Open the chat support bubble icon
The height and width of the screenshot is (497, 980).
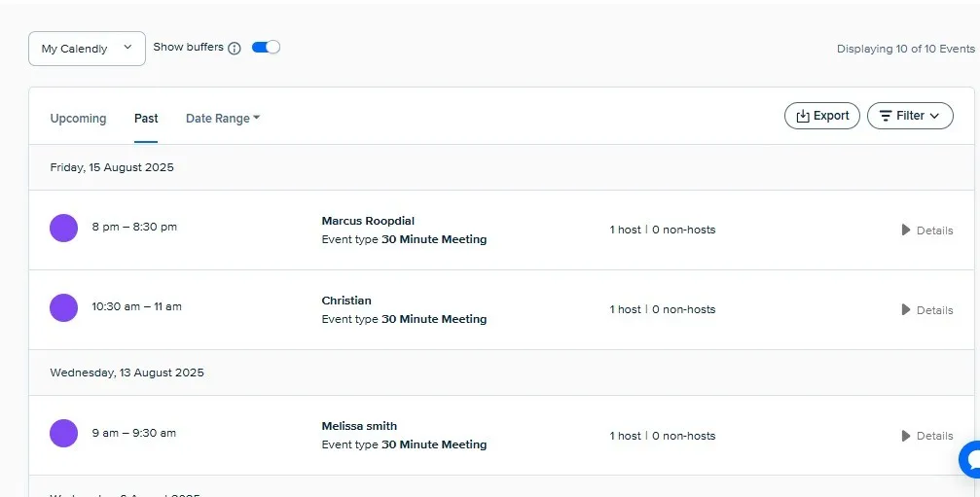pyautogui.click(x=970, y=460)
